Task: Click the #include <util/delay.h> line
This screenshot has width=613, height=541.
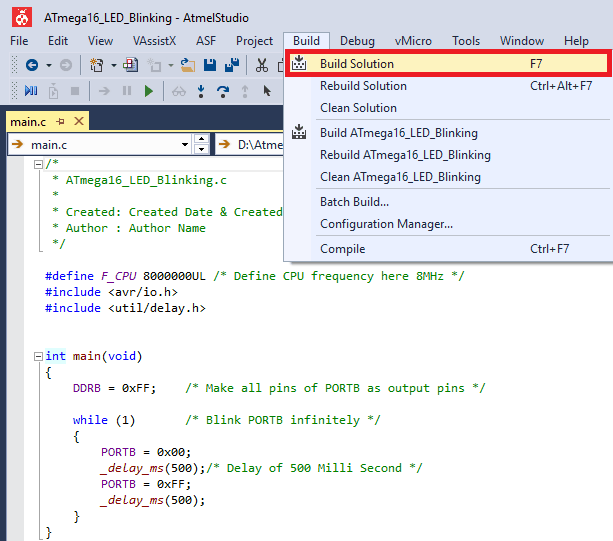Action: pyautogui.click(x=125, y=308)
